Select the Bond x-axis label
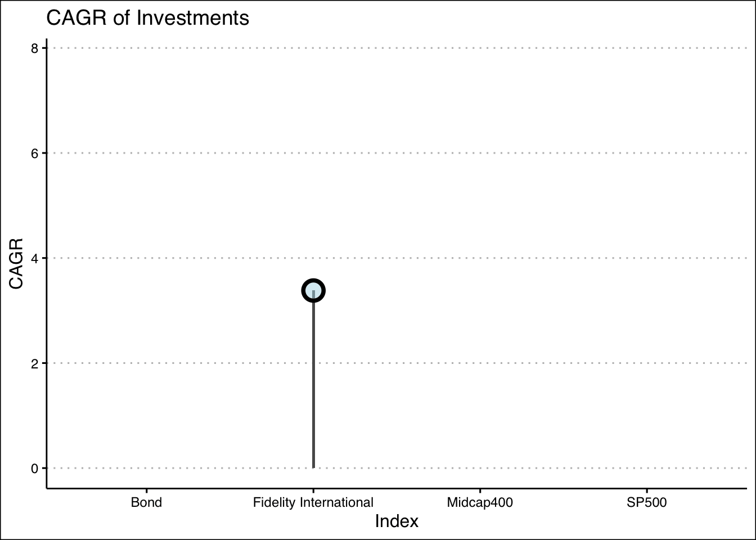The image size is (756, 540). pyautogui.click(x=146, y=502)
